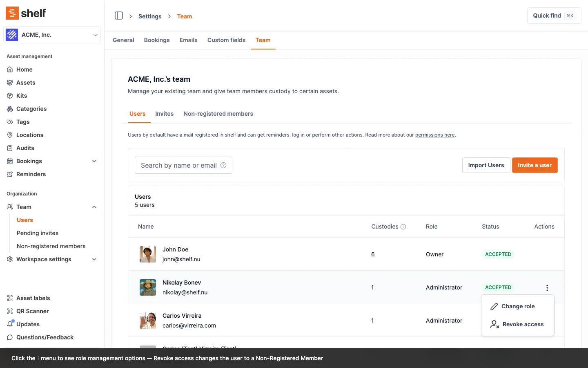Click the Import Users button
This screenshot has height=368, width=588.
click(486, 165)
